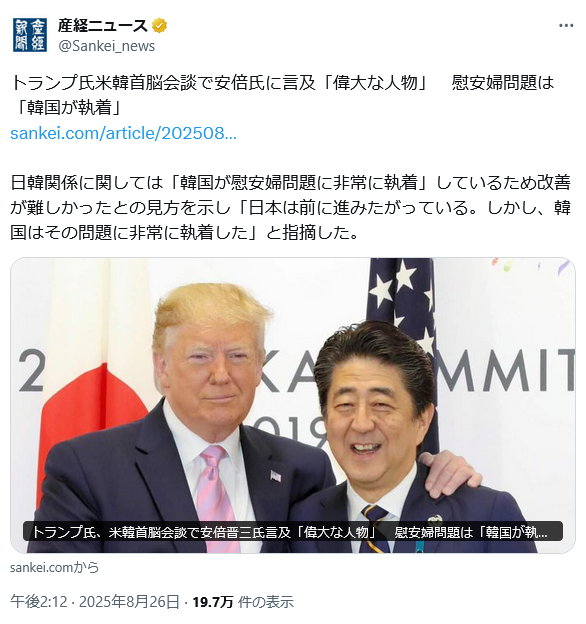
Task: Click the MMIT backdrop lettering in photo
Action: (x=505, y=370)
